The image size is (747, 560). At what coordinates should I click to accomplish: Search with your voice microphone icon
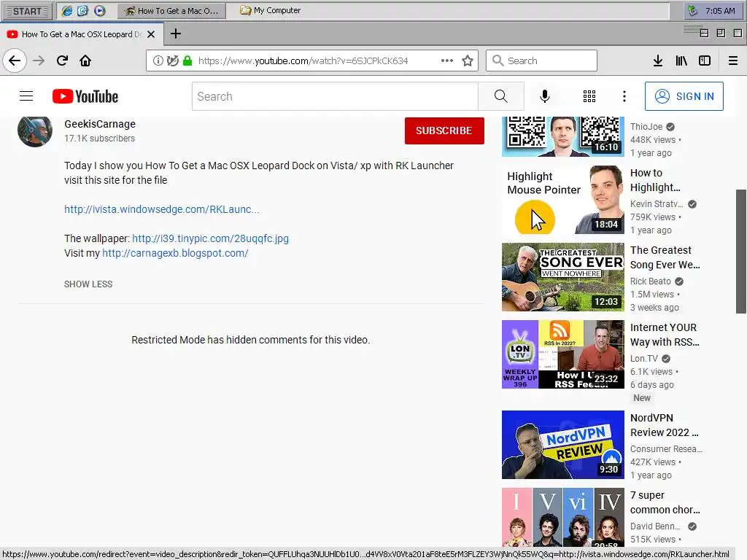click(x=544, y=96)
